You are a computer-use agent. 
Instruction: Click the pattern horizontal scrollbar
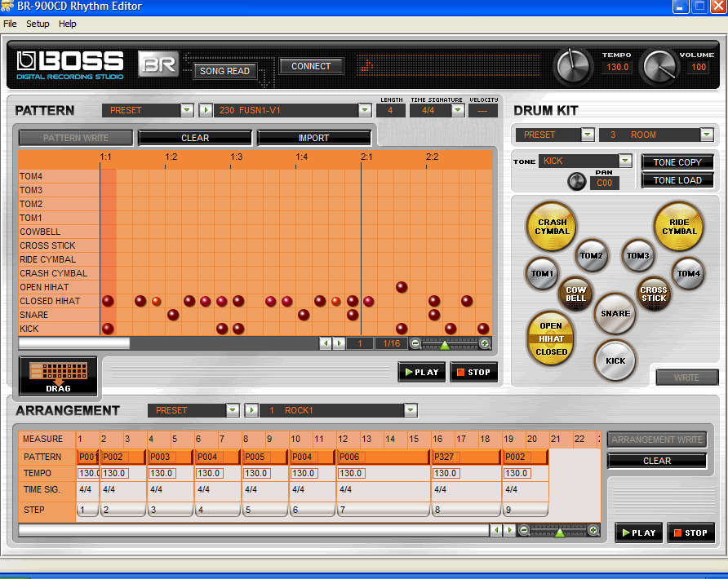[x=74, y=343]
